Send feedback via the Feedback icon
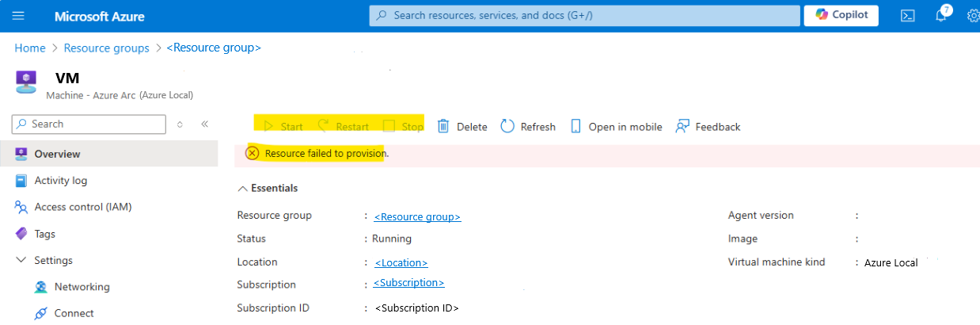The width and height of the screenshot is (980, 325). (682, 126)
